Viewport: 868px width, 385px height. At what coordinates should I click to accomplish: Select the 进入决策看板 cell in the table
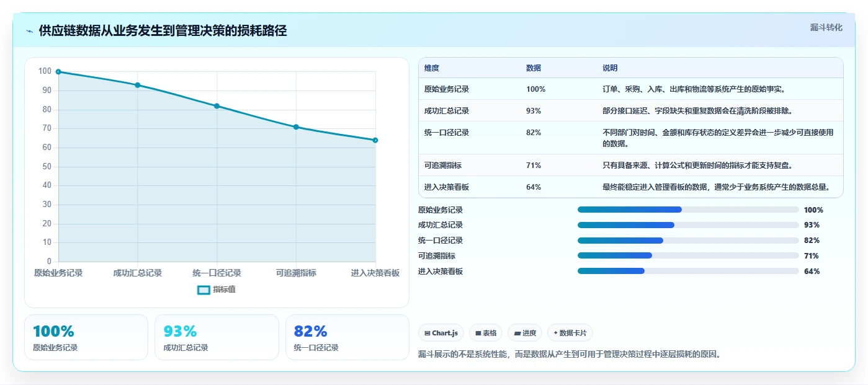point(447,187)
